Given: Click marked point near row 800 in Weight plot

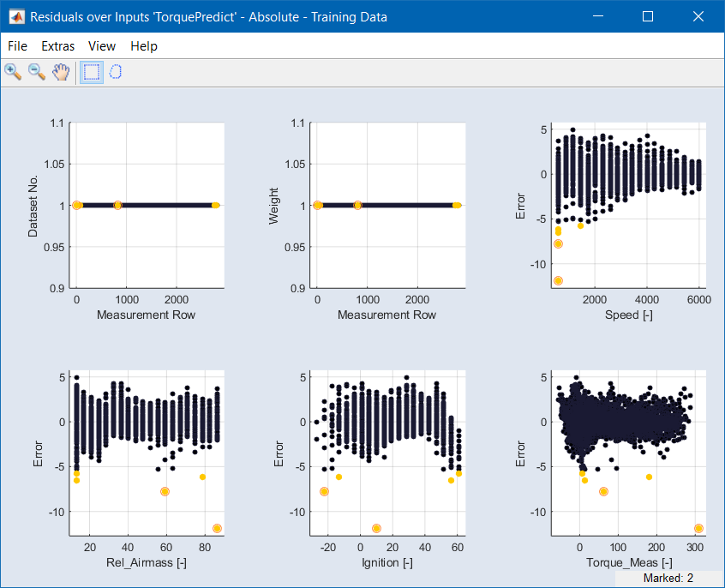Looking at the screenshot, I should (x=357, y=205).
